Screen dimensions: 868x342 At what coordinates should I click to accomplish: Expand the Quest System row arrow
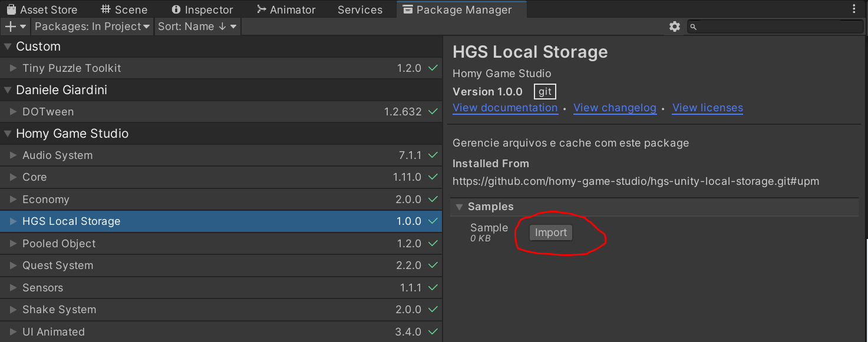coord(14,265)
